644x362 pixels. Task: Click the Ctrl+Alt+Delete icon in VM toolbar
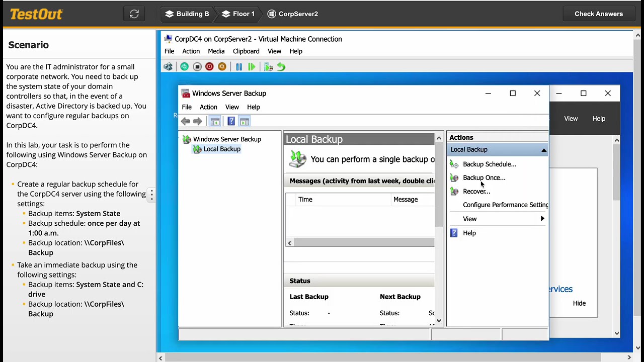[168, 67]
